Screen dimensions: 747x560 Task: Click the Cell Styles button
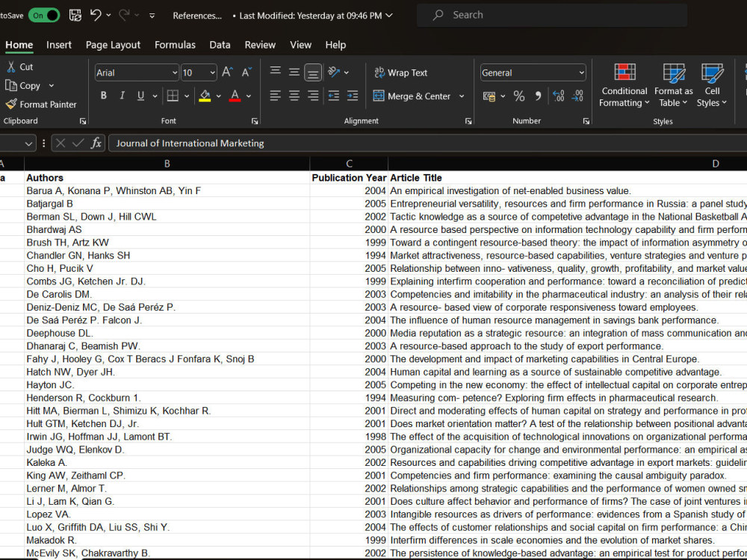tap(711, 84)
